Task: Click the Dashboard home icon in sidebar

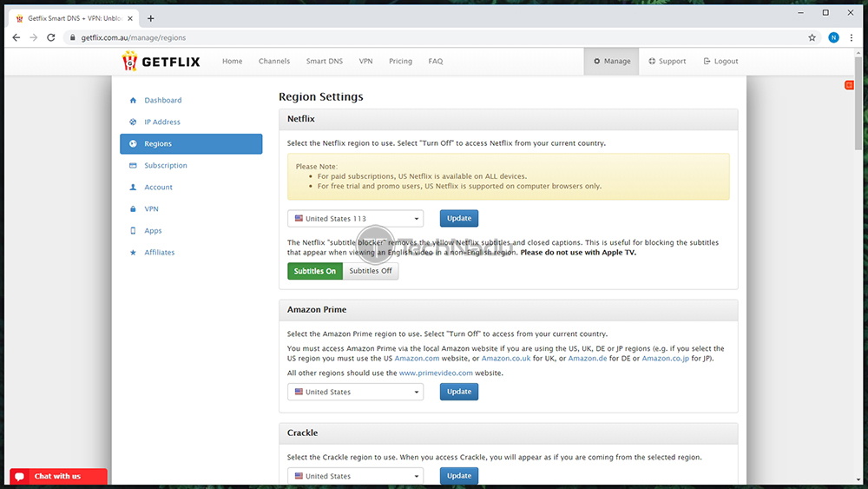Action: [x=133, y=100]
